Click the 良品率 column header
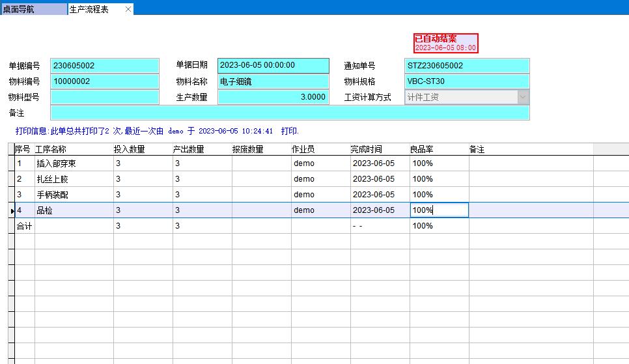Image resolution: width=629 pixels, height=364 pixels. [x=422, y=150]
